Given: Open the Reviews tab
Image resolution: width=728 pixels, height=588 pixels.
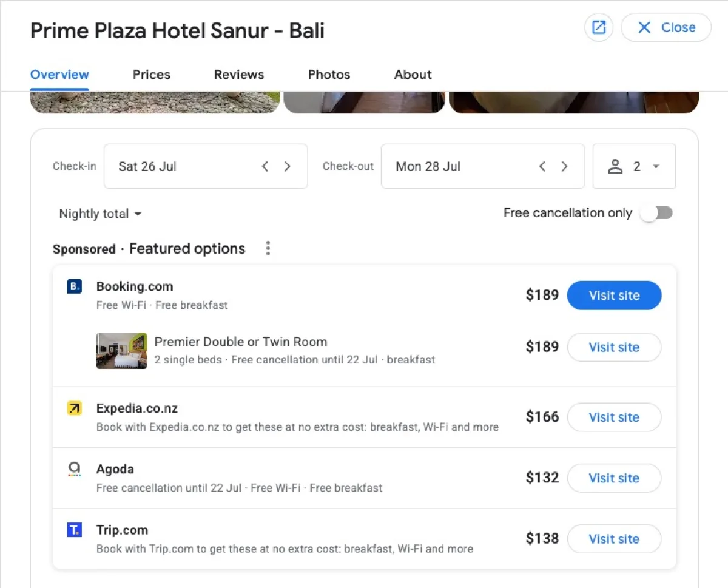Looking at the screenshot, I should [238, 75].
